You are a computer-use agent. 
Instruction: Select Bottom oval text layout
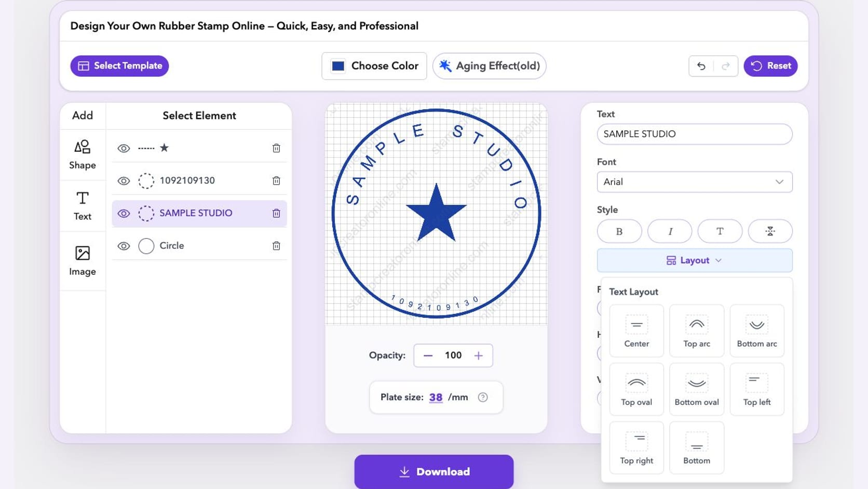pos(697,389)
